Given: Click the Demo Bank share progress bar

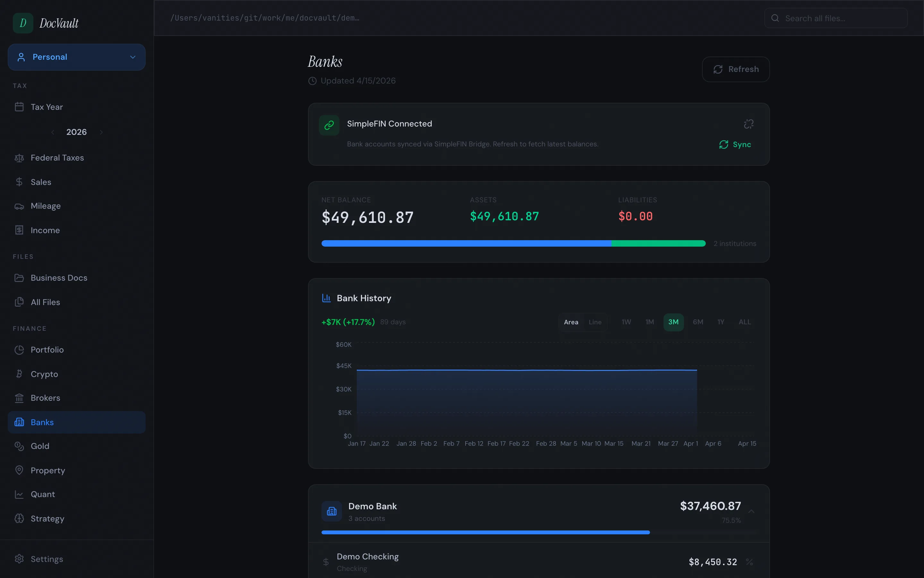Looking at the screenshot, I should tap(486, 532).
